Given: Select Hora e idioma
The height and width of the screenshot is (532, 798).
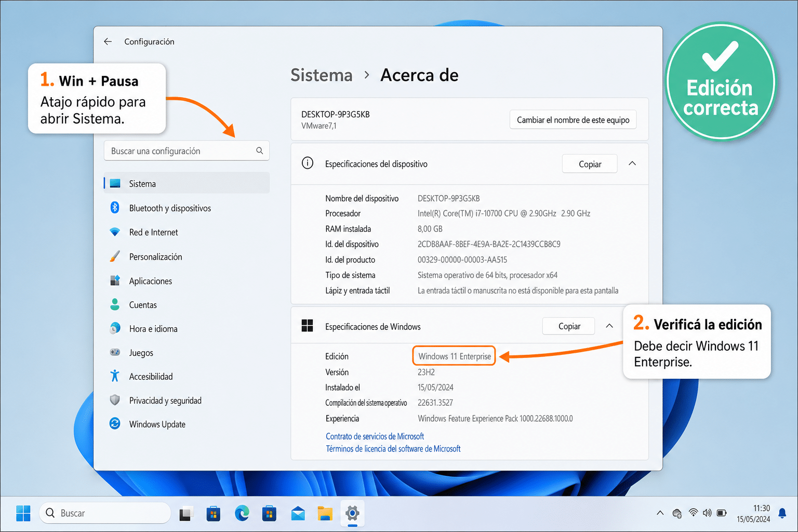Looking at the screenshot, I should [x=187, y=329].
